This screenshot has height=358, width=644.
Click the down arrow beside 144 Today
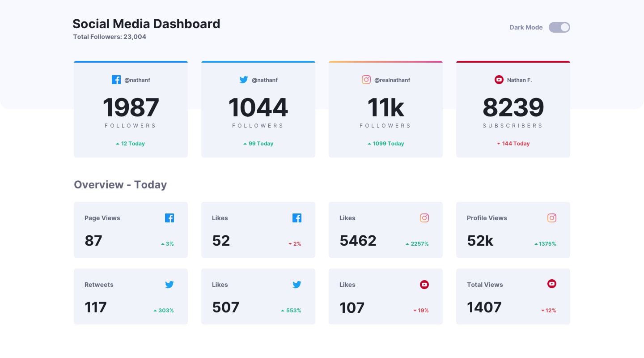[499, 144]
